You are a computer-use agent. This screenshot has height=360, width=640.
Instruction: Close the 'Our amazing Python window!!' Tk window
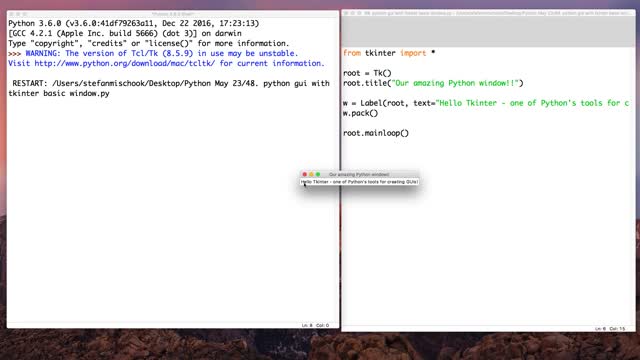(x=304, y=174)
